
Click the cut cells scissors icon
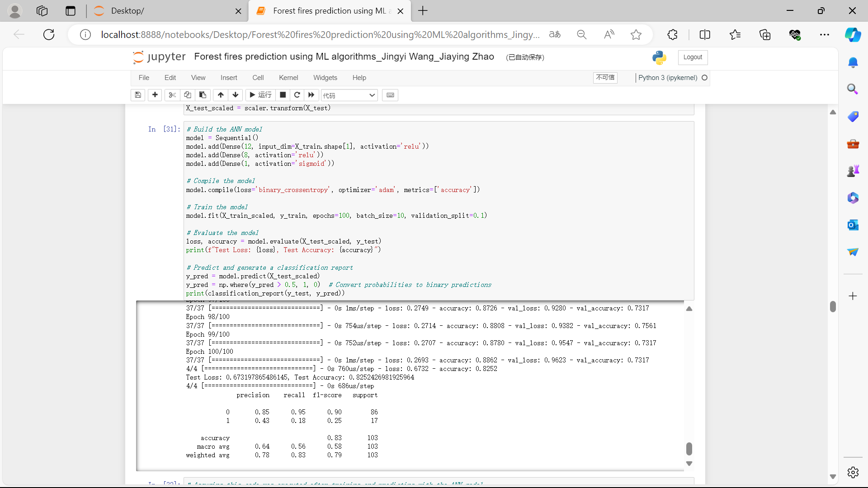pos(172,95)
